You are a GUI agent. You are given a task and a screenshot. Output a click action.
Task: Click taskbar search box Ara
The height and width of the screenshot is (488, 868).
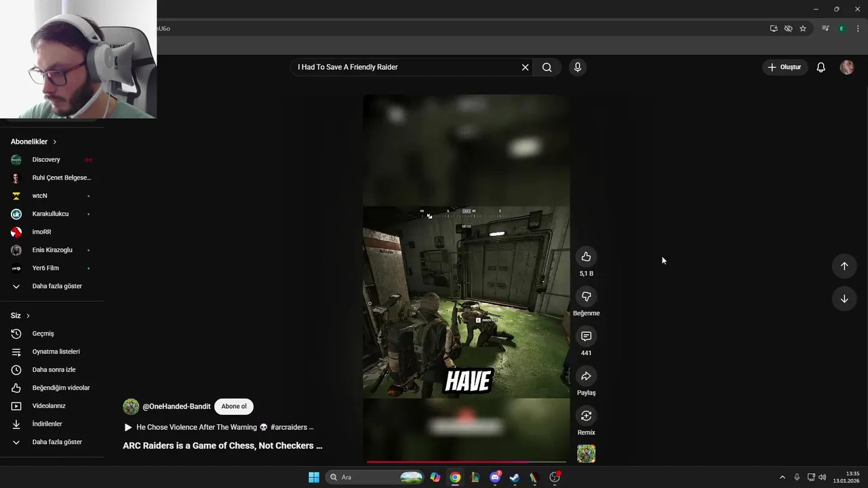[375, 477]
